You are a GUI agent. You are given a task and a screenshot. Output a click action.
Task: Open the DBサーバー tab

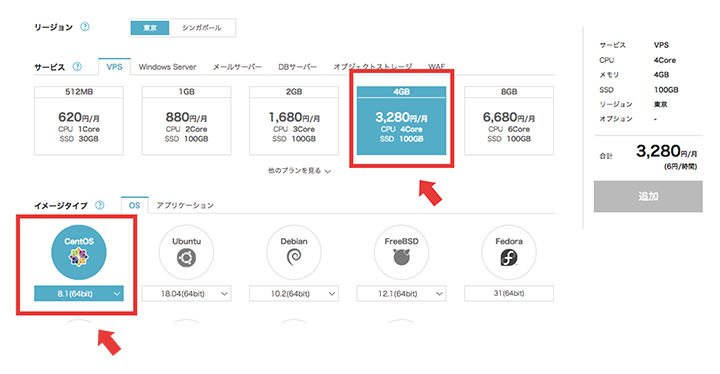tap(298, 67)
